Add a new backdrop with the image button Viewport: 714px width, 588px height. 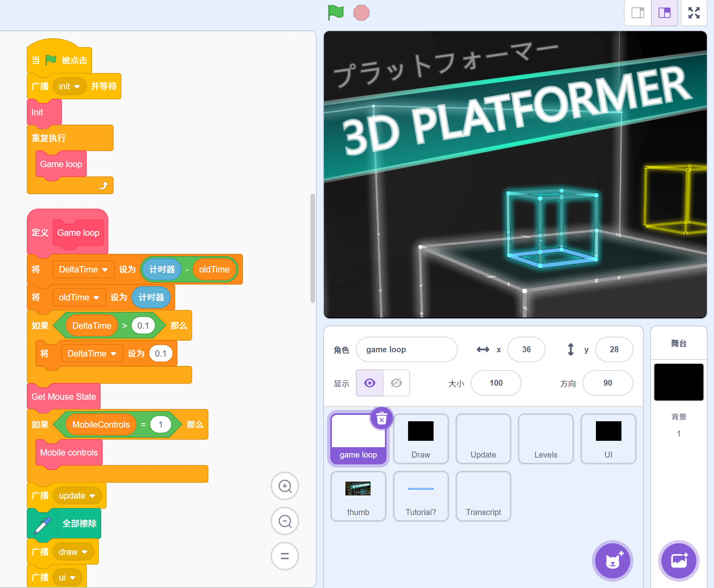coord(678,560)
